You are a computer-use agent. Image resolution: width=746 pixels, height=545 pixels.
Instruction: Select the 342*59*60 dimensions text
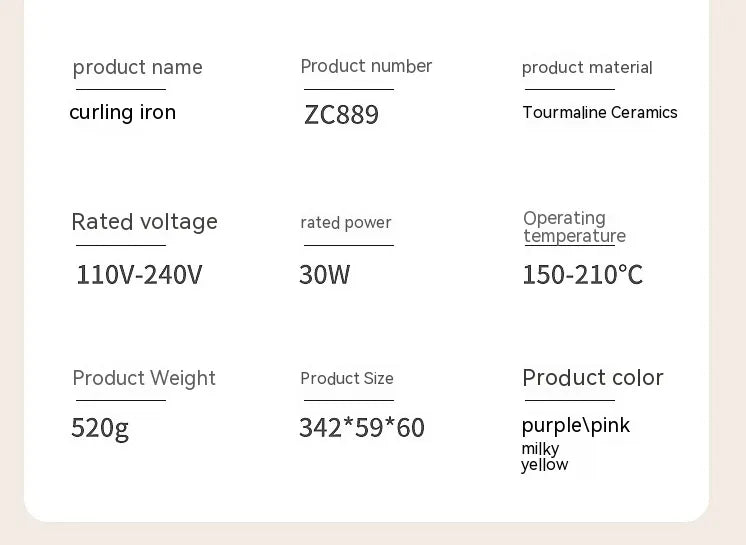pyautogui.click(x=361, y=428)
